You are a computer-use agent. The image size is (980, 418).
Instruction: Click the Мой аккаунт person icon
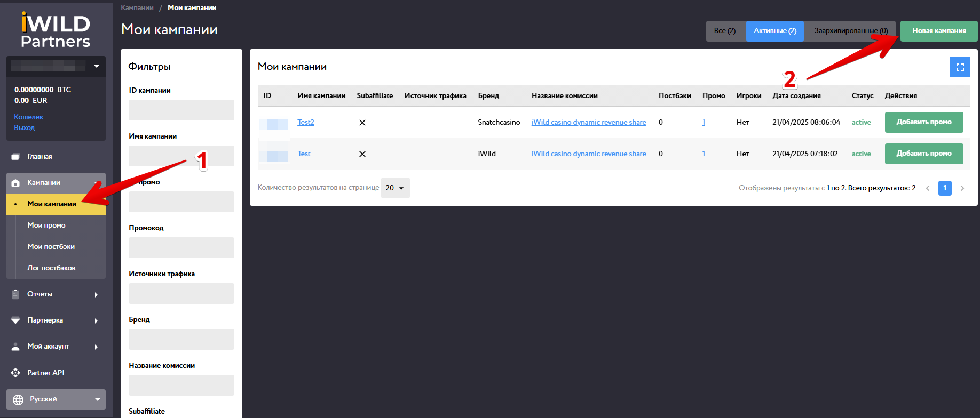15,347
